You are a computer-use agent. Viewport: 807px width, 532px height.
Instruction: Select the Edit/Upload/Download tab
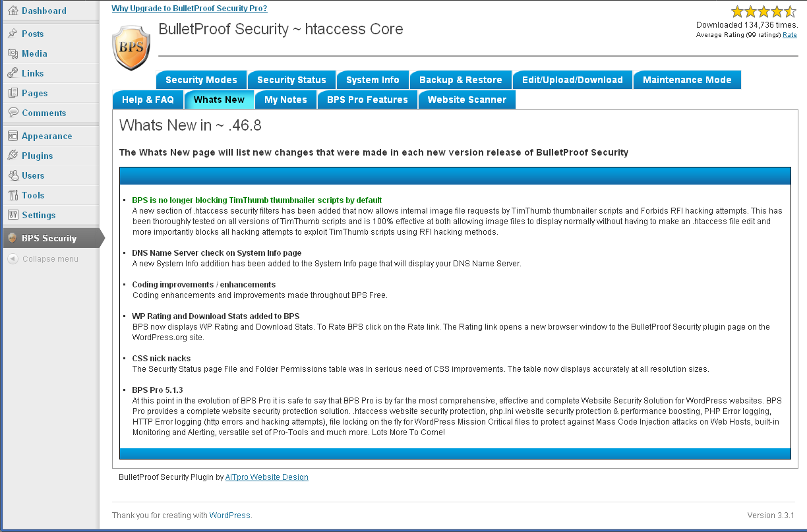(572, 80)
